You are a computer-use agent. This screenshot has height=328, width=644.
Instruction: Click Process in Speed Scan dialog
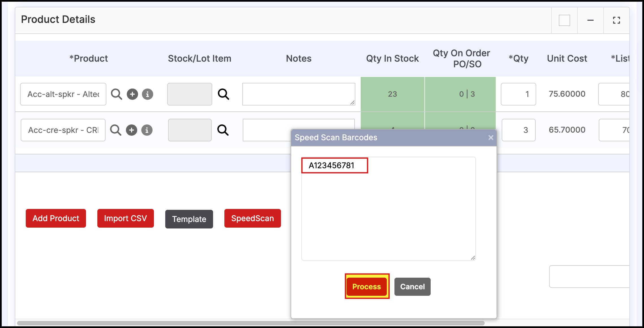coord(367,286)
